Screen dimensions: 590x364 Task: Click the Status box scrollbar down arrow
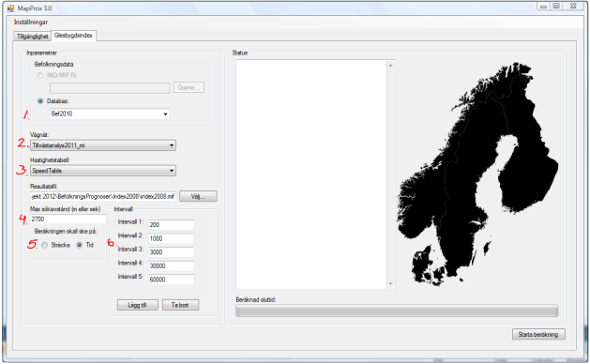(390, 284)
